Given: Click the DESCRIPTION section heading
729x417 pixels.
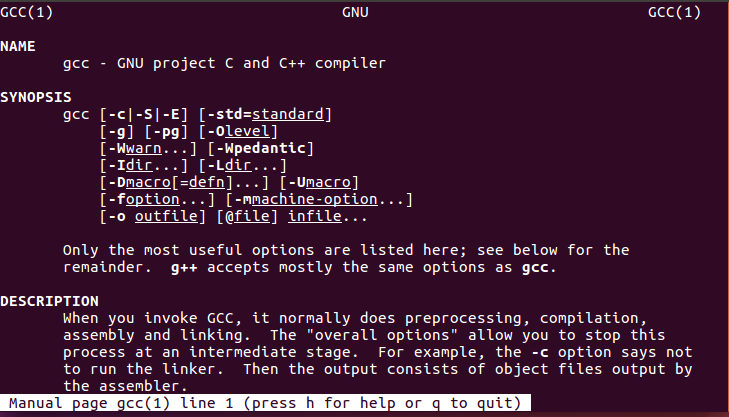Looking at the screenshot, I should (x=49, y=301).
